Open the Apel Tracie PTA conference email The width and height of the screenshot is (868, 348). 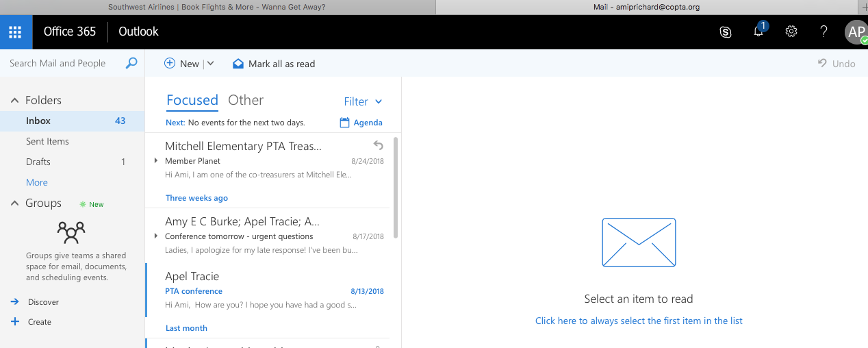pyautogui.click(x=267, y=290)
